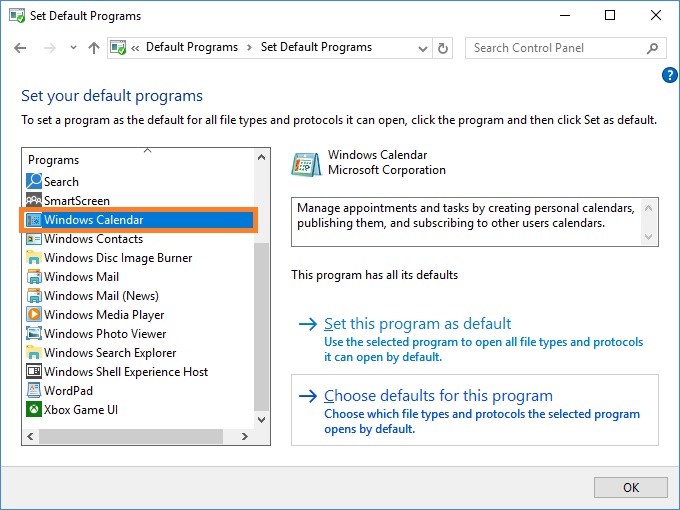Open the Default Programs breadcrumb arrow
The image size is (680, 510).
coord(249,48)
